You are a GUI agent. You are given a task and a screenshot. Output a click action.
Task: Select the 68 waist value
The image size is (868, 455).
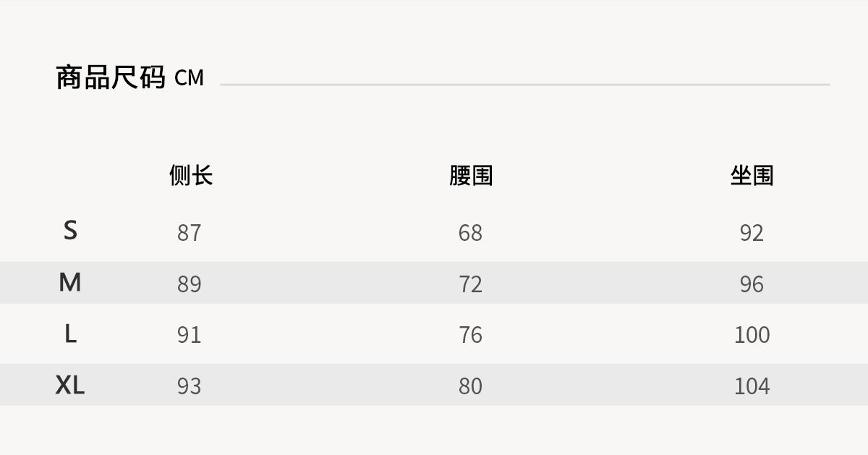470,233
